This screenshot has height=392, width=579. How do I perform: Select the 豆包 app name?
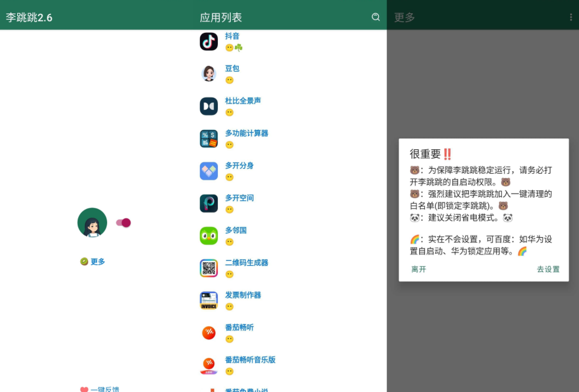click(232, 69)
